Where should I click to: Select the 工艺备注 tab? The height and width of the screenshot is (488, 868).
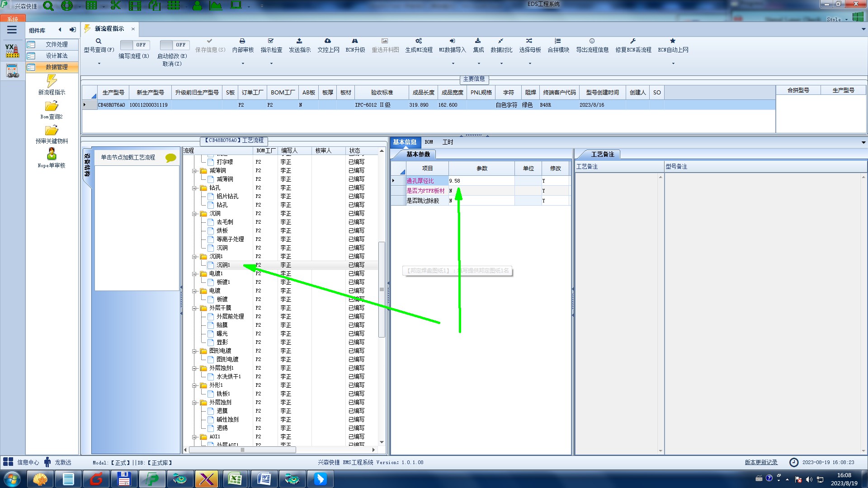[603, 155]
